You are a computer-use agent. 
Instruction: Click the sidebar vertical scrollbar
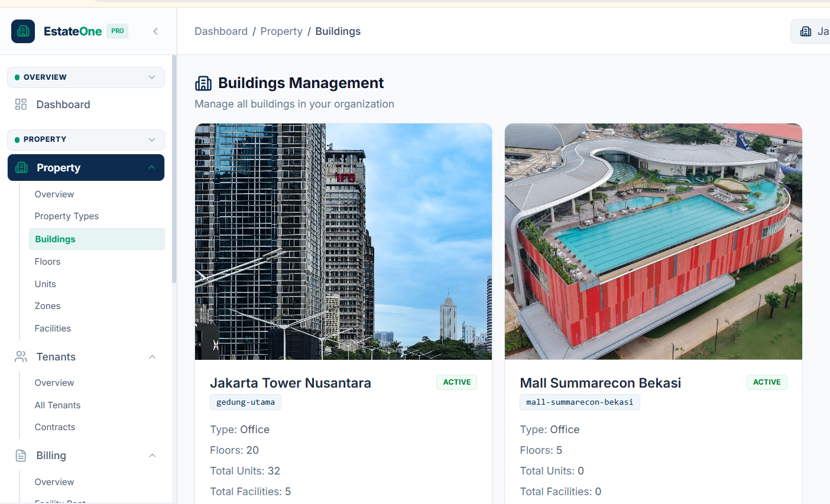pos(174,169)
